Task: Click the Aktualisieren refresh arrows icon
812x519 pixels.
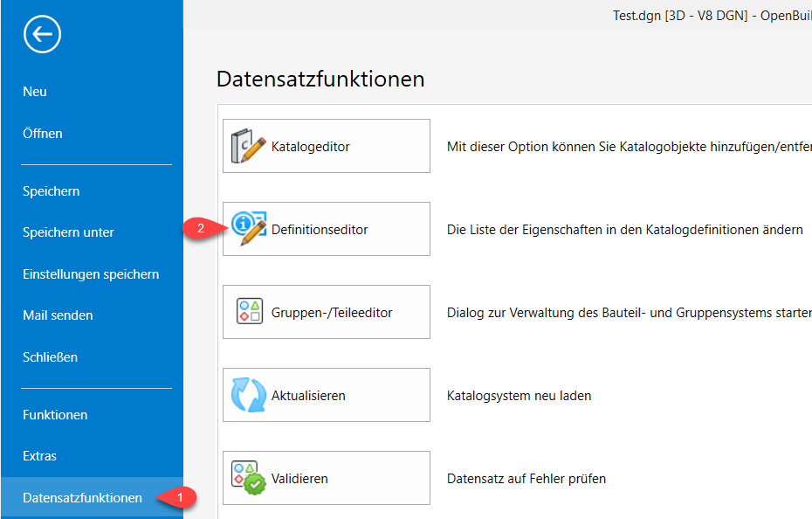Action: (248, 395)
